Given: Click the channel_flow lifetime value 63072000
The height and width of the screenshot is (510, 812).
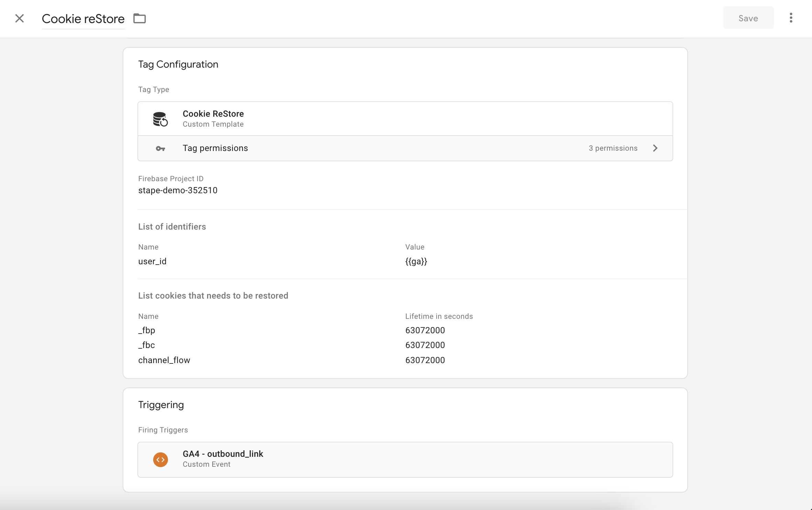Looking at the screenshot, I should pos(425,360).
